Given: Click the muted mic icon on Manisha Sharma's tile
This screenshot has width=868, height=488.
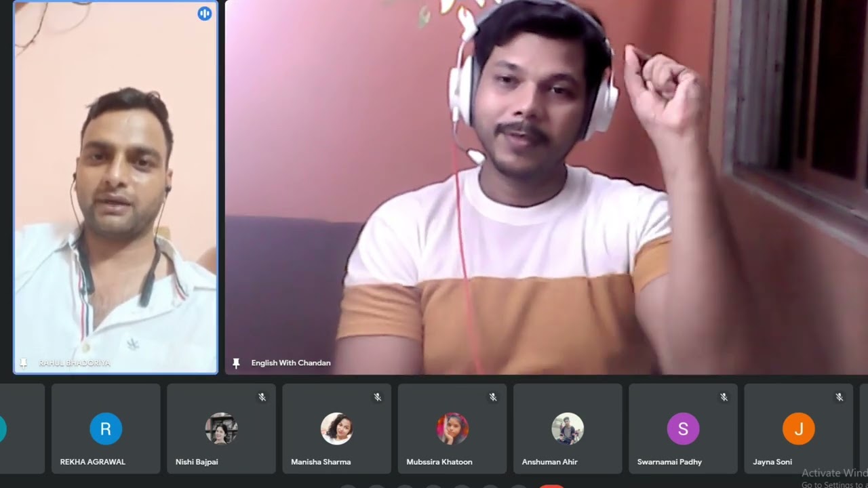Looking at the screenshot, I should [x=377, y=397].
